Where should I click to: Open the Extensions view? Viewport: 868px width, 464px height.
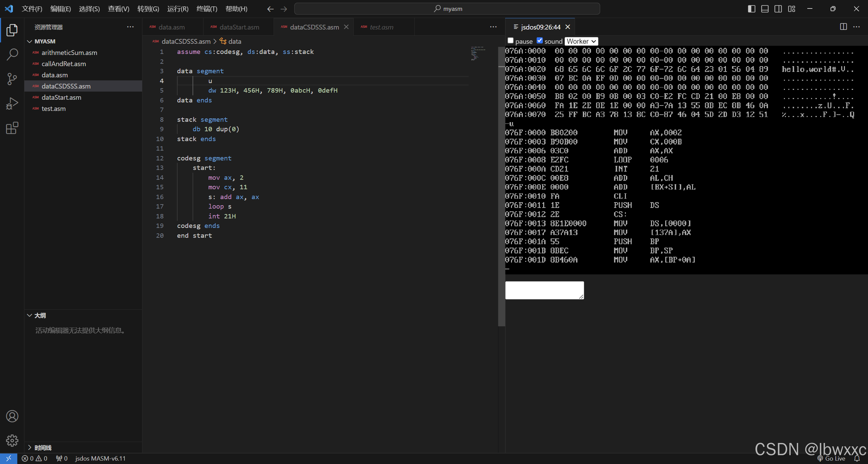12,128
